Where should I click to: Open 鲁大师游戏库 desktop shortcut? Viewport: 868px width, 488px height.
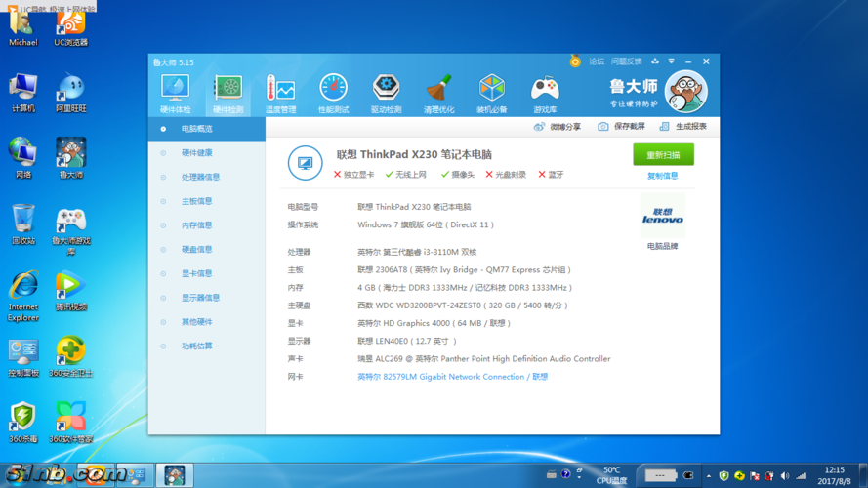click(x=71, y=231)
